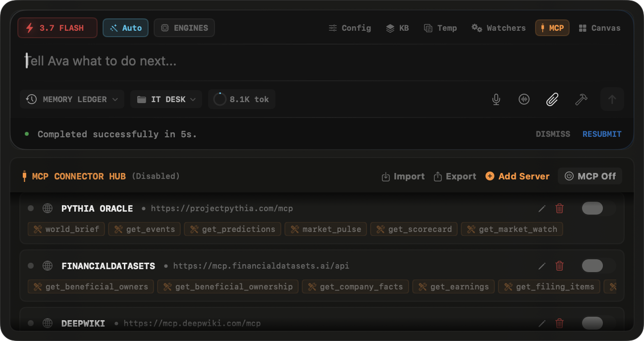Viewport: 644px width, 341px height.
Task: Click the get_company_facts tool chip
Action: click(x=356, y=286)
